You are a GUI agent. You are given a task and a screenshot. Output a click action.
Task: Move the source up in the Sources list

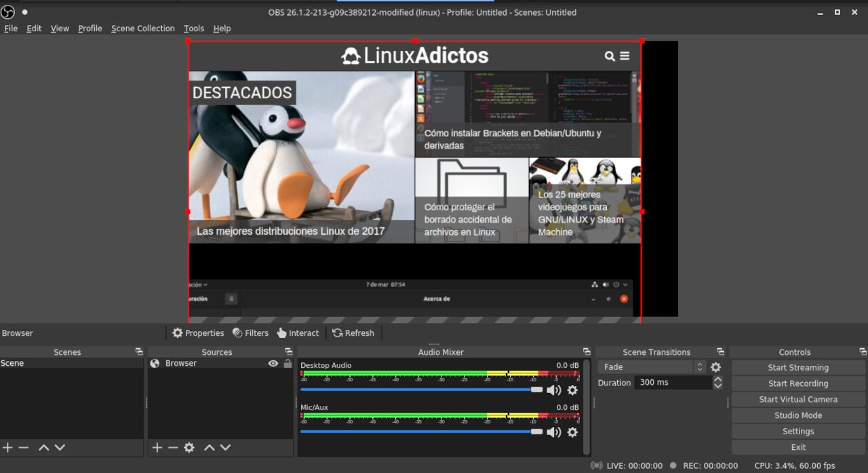209,447
